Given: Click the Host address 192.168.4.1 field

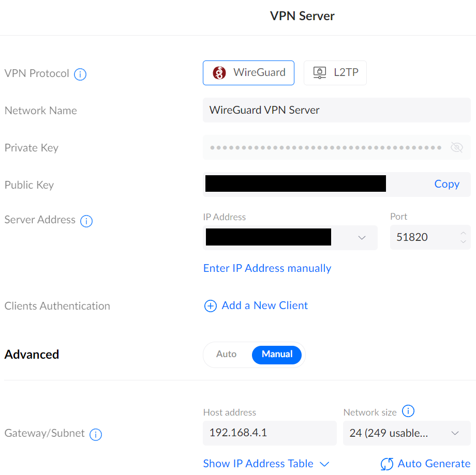Looking at the screenshot, I should (x=270, y=433).
